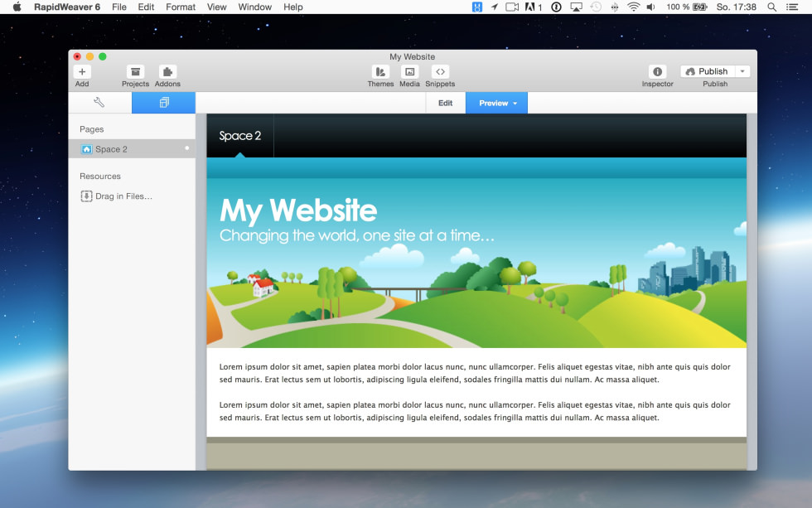Click the Space 2 home page icon
This screenshot has height=508, width=812.
(86, 149)
